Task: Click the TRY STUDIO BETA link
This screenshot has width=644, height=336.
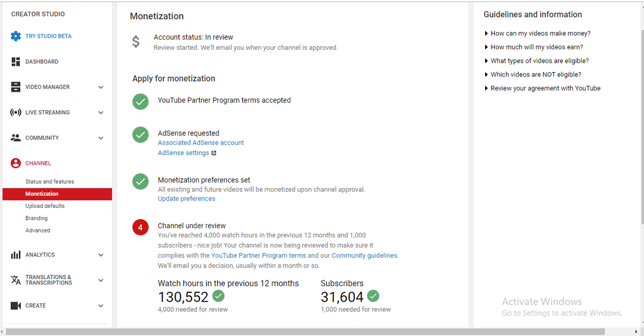Action: tap(48, 36)
